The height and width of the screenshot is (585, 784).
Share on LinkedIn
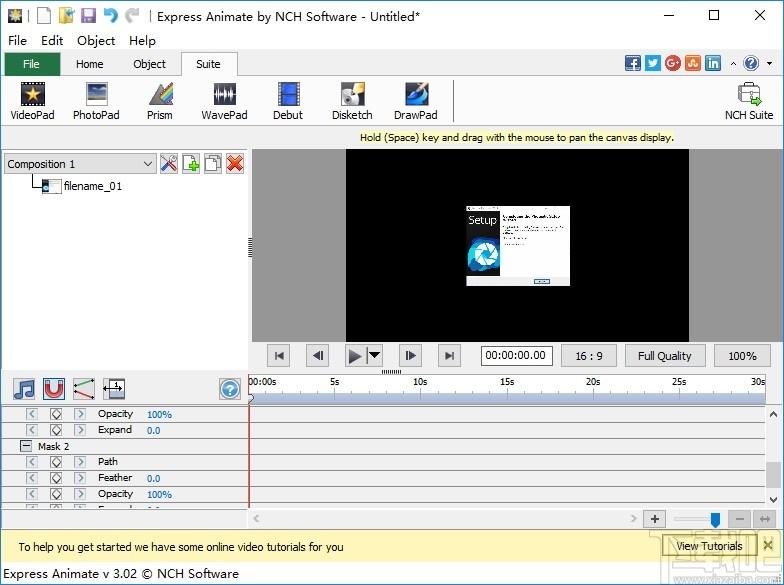point(713,63)
